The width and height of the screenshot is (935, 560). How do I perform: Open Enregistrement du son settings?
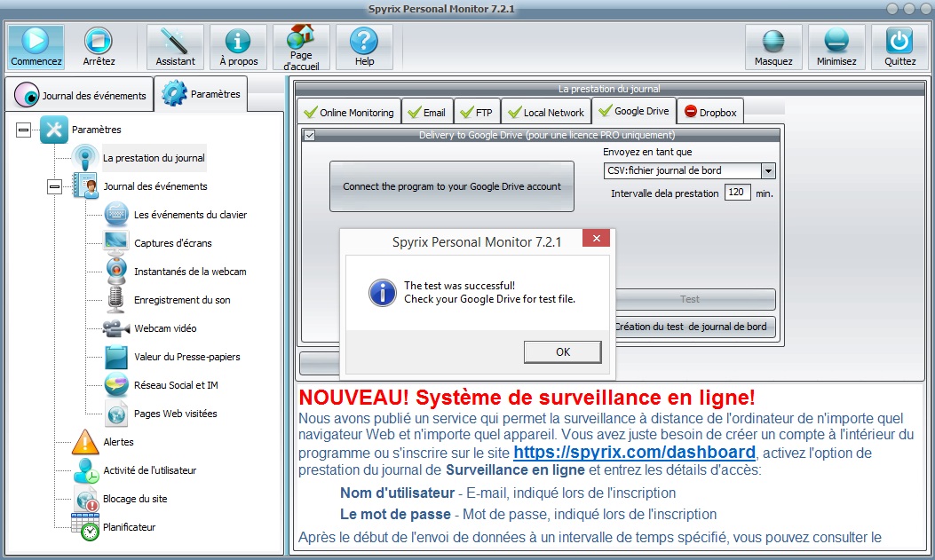pyautogui.click(x=182, y=300)
